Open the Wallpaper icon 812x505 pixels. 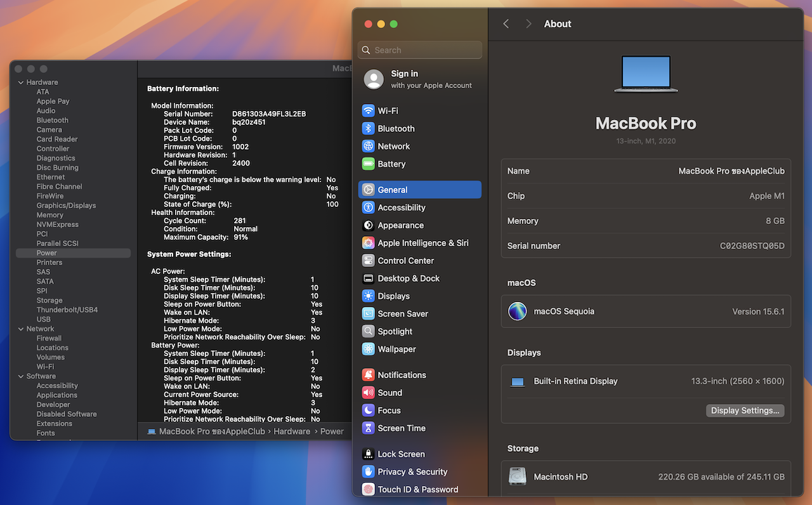click(x=368, y=349)
